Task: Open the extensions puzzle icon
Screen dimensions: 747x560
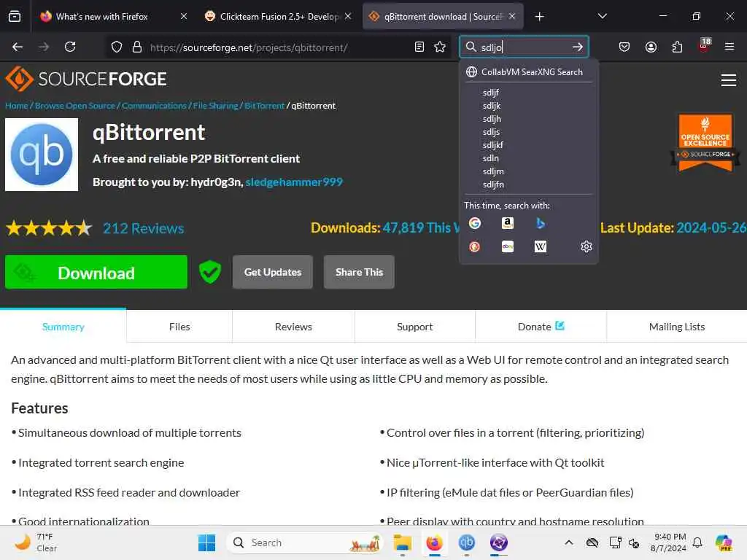Action: [x=677, y=47]
